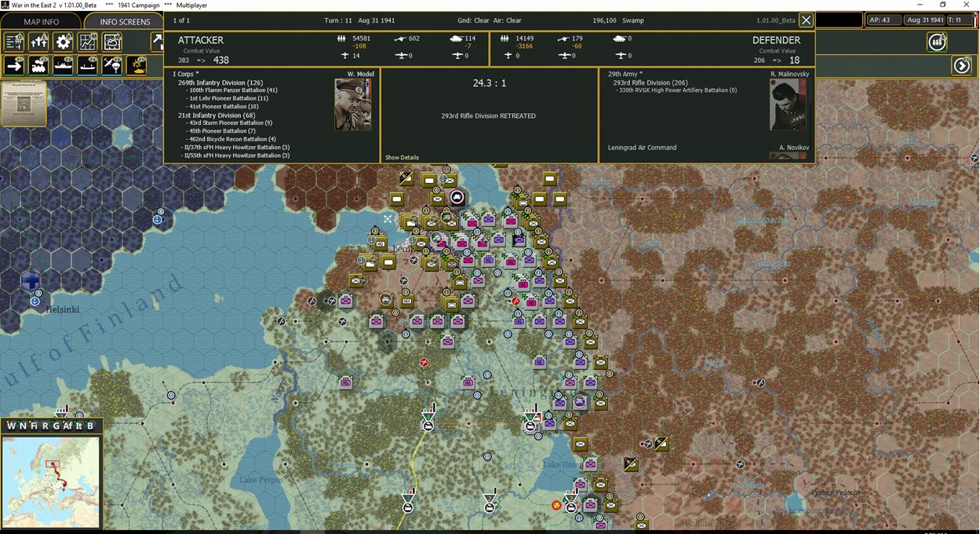
Task: Click the Lake Peipus label on map
Action: (261, 480)
